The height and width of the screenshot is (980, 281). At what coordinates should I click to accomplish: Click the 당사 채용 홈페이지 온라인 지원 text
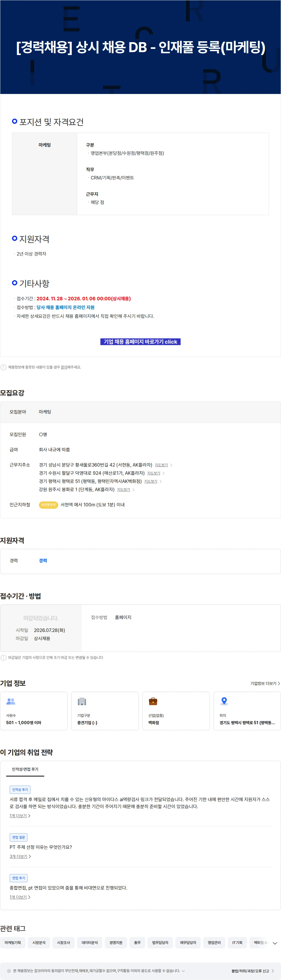65,307
